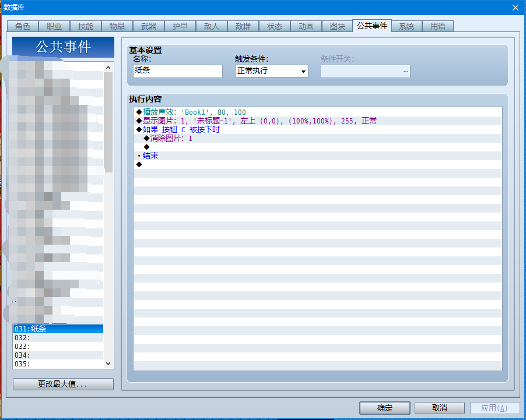Open the 敌群 tab

243,26
